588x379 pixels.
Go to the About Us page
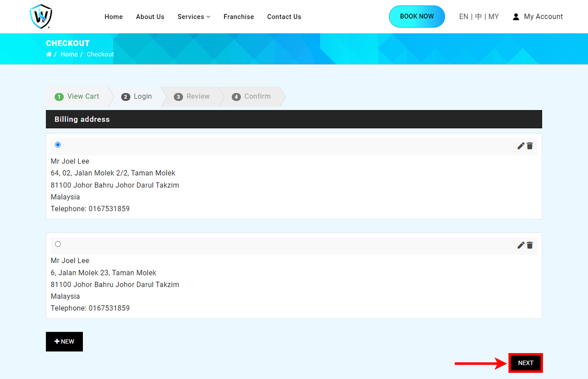click(x=150, y=17)
